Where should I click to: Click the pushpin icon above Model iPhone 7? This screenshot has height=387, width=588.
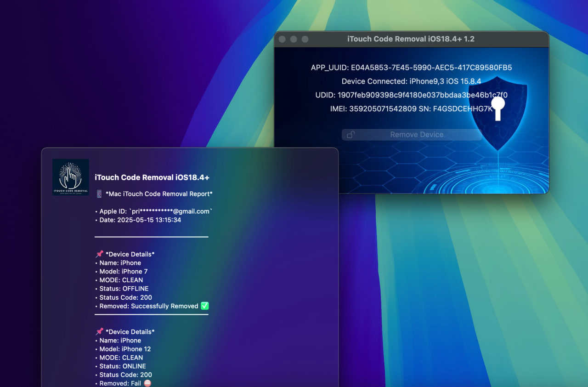point(99,254)
